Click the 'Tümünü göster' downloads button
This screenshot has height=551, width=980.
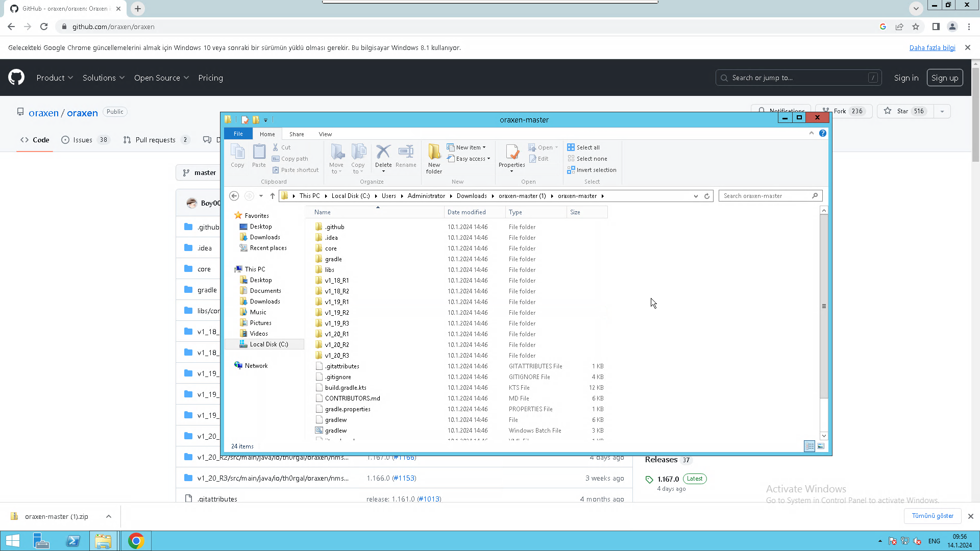click(x=933, y=516)
